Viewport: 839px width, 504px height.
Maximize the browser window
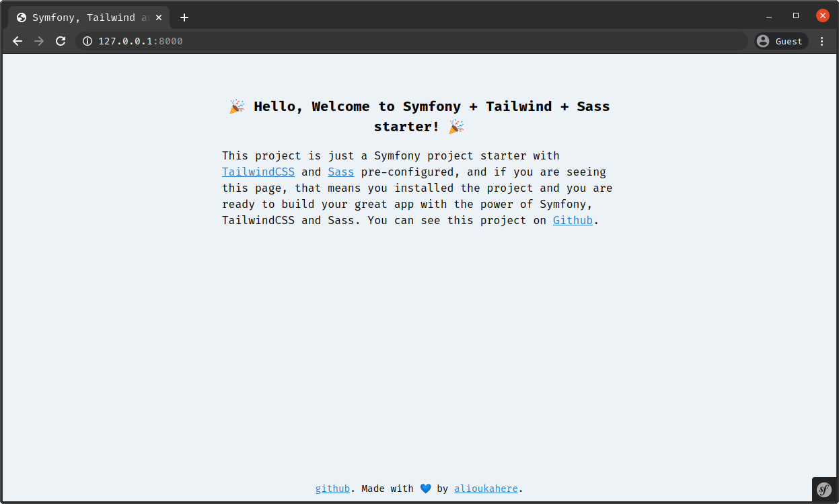click(x=796, y=15)
